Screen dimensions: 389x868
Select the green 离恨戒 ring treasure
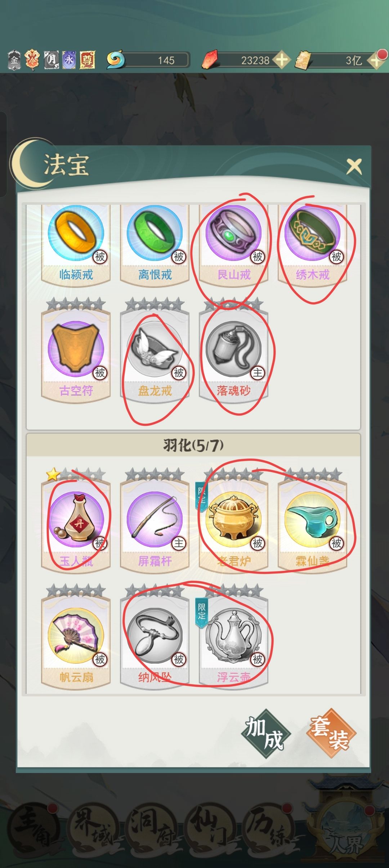point(155,244)
